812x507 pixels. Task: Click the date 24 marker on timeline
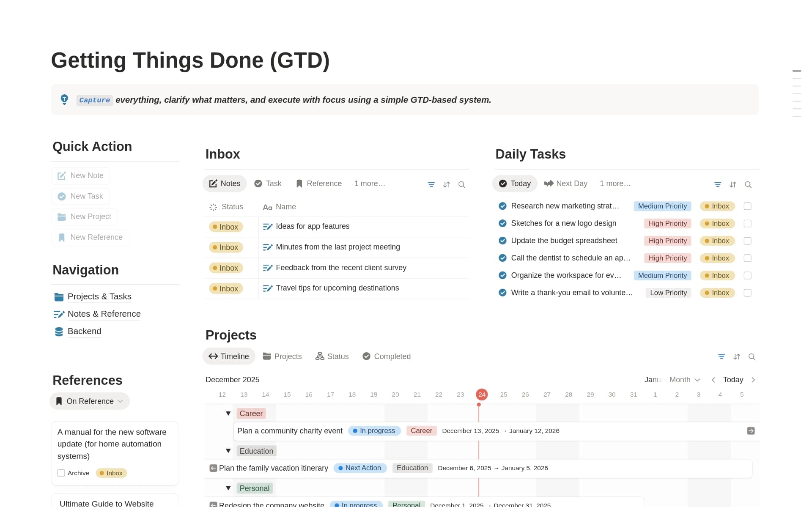click(482, 395)
